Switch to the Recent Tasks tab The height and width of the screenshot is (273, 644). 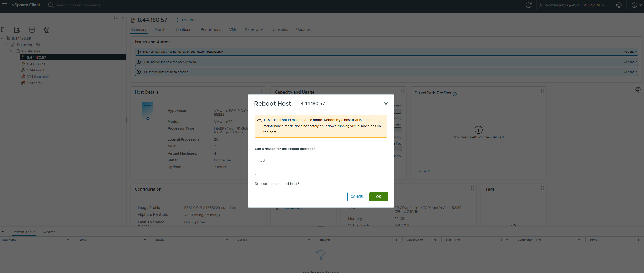[24, 232]
